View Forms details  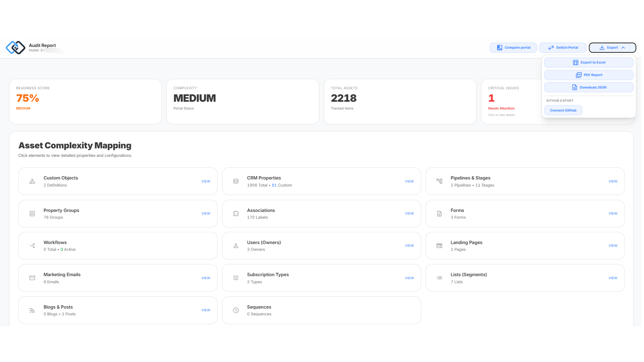613,214
